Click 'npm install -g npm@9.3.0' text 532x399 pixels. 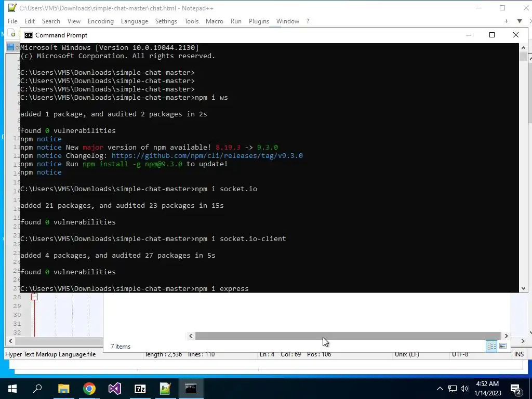tap(132, 164)
